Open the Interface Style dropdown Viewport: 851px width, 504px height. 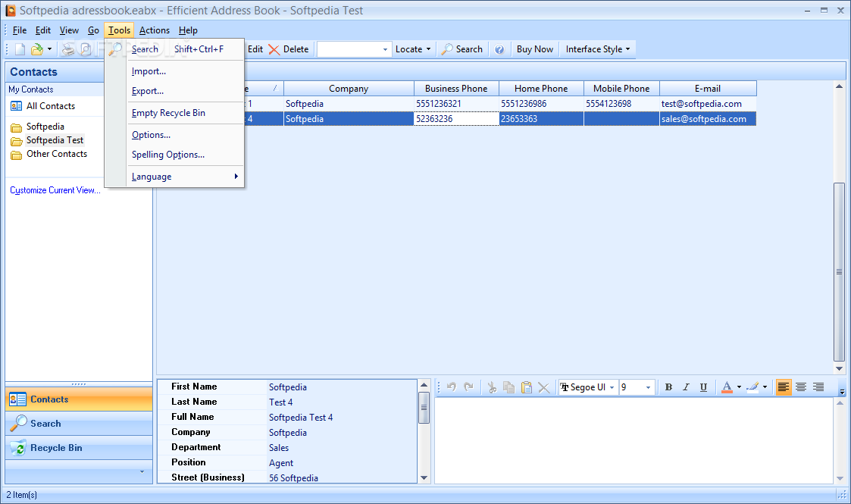click(598, 49)
